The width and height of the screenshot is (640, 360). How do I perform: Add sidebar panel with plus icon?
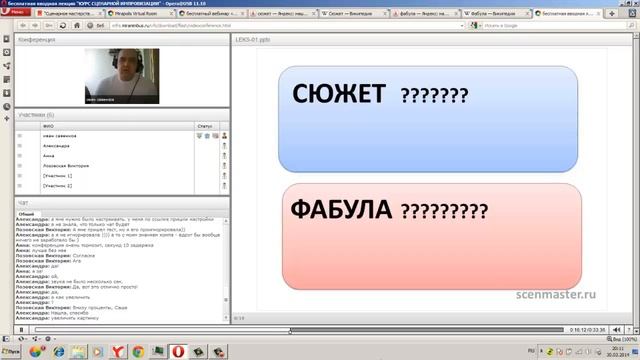pyautogui.click(x=7, y=119)
